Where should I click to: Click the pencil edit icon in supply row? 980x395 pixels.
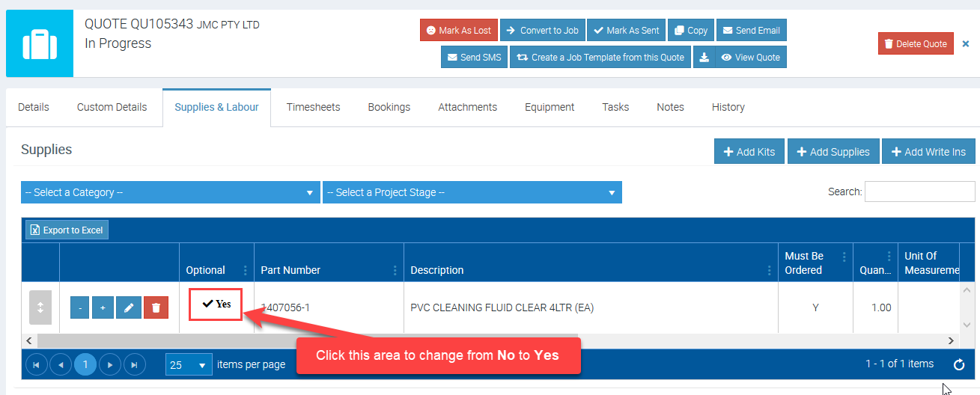coord(129,307)
